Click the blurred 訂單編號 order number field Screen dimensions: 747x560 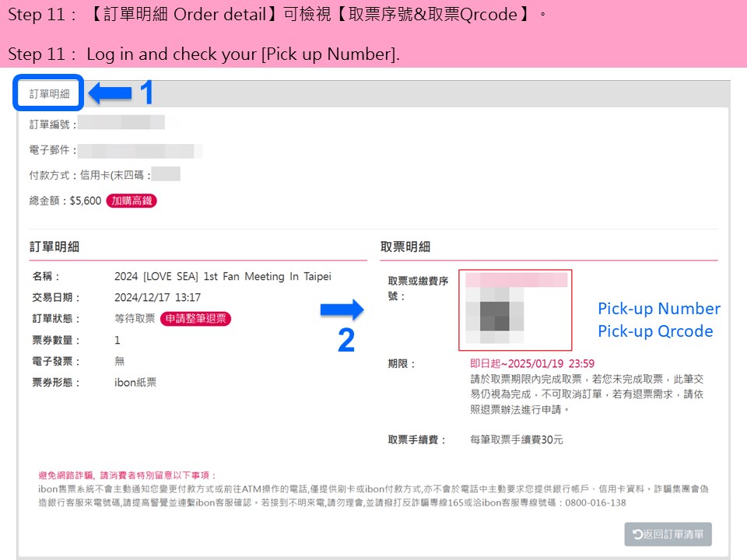coord(121,123)
